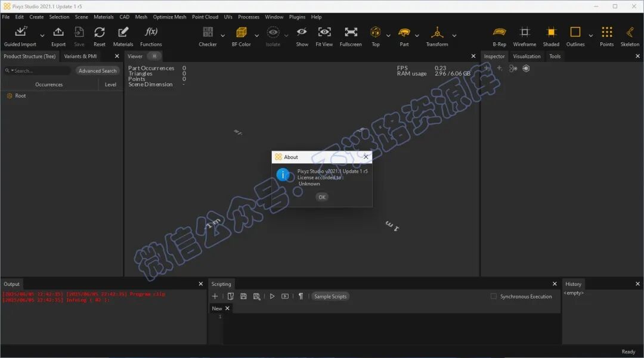
Task: Click the run-in-window script icon
Action: (285, 296)
